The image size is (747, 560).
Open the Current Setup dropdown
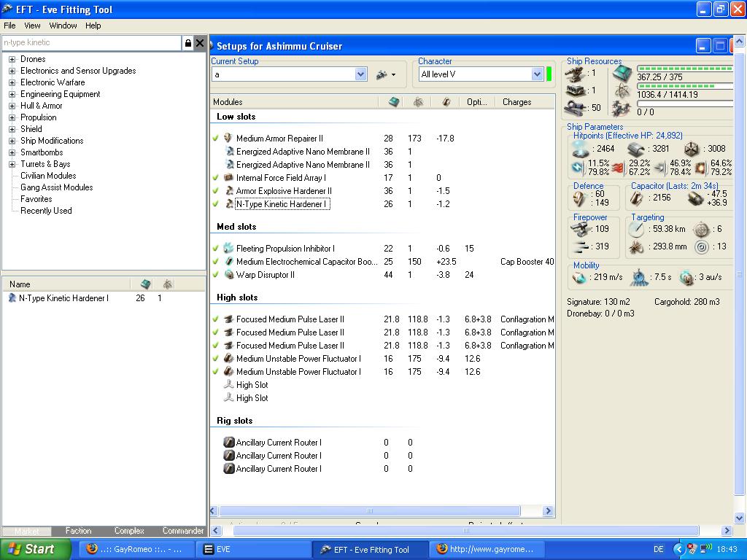[x=360, y=74]
